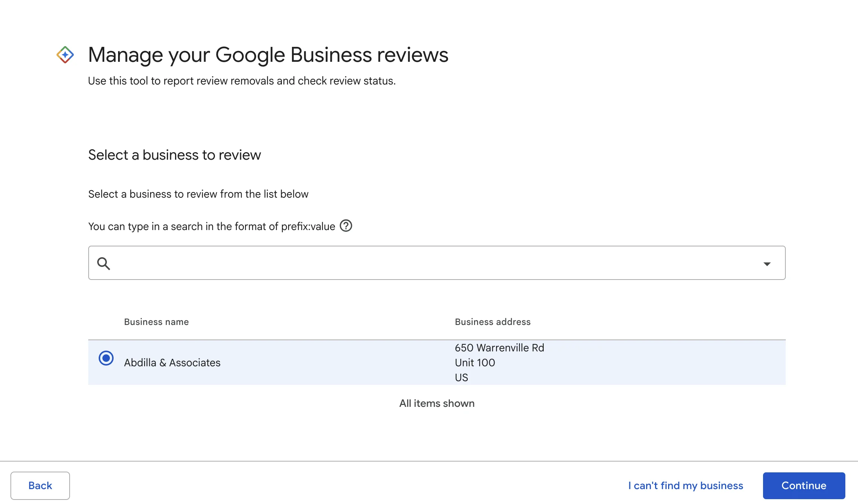
Task: Click inside the business search field
Action: (372, 263)
